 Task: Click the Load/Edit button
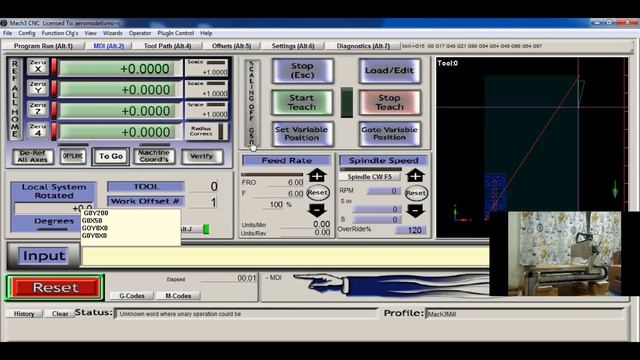(389, 71)
